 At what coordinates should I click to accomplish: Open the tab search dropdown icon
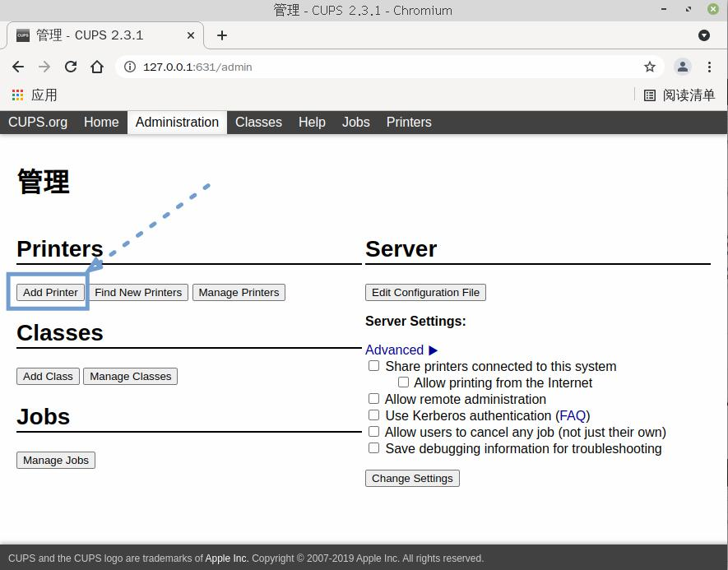pyautogui.click(x=704, y=35)
